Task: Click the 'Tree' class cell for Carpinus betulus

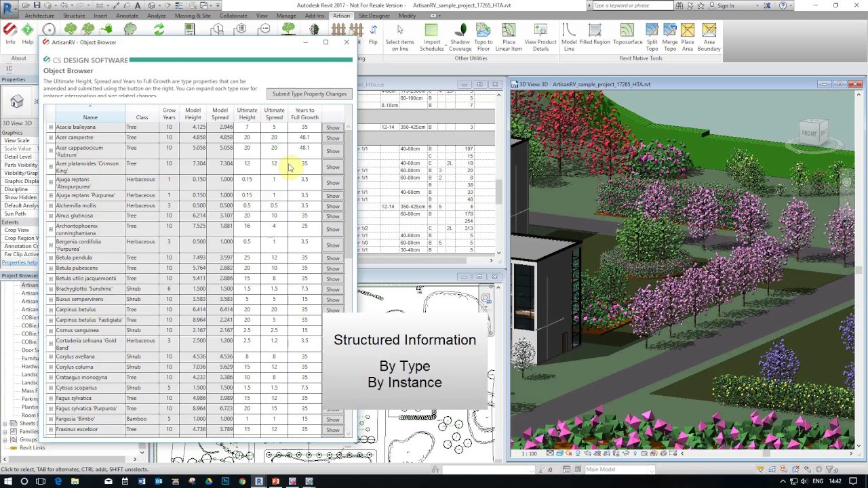Action: pos(142,310)
